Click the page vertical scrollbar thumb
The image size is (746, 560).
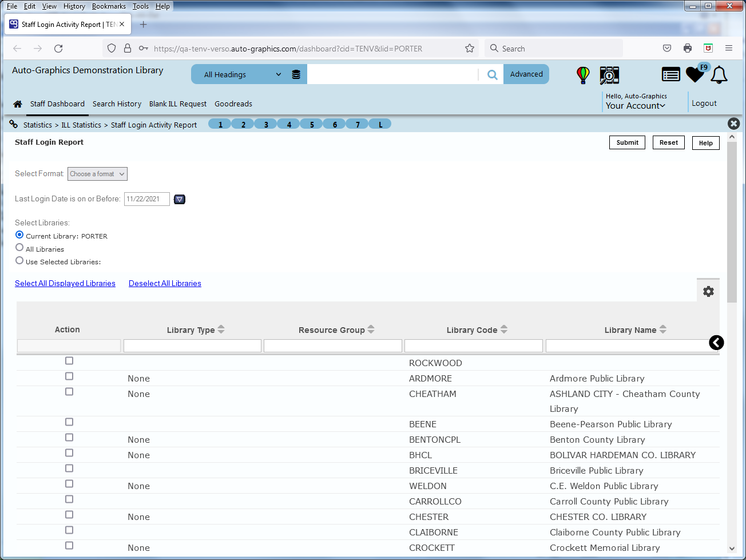point(732,223)
